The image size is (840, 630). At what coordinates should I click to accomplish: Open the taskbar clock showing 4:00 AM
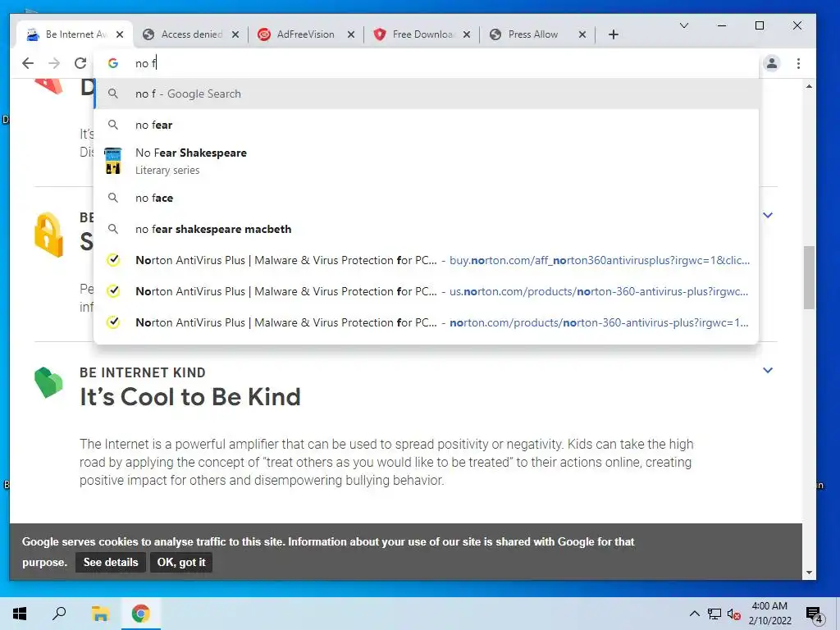pos(769,614)
